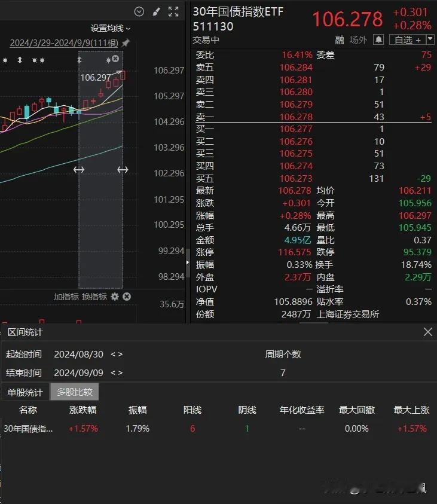Click the 买五 price 106.273
The width and height of the screenshot is (437, 504).
(x=296, y=178)
